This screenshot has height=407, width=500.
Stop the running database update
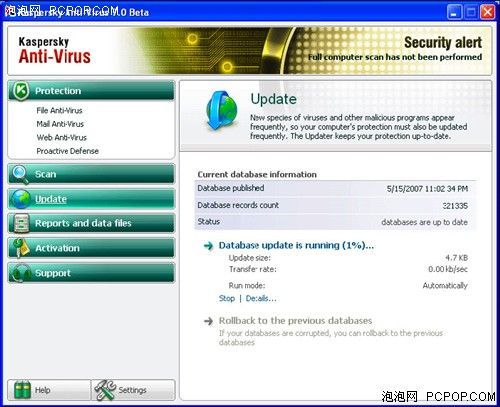pos(227,298)
